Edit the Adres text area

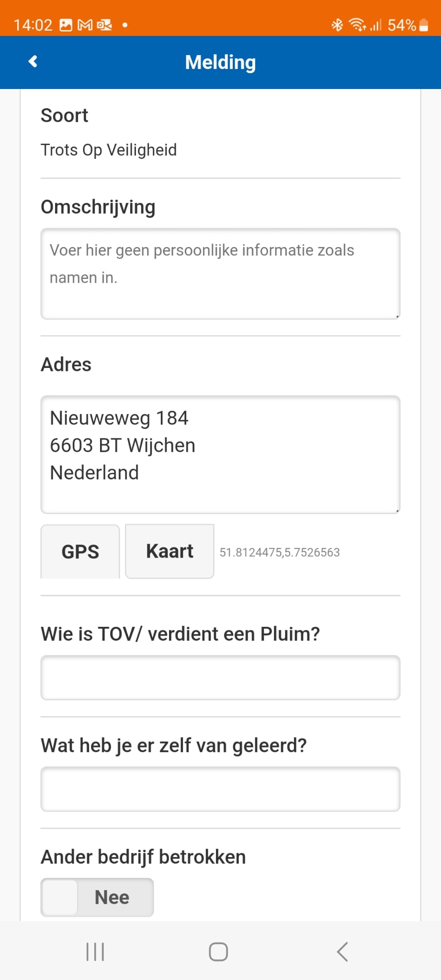220,455
